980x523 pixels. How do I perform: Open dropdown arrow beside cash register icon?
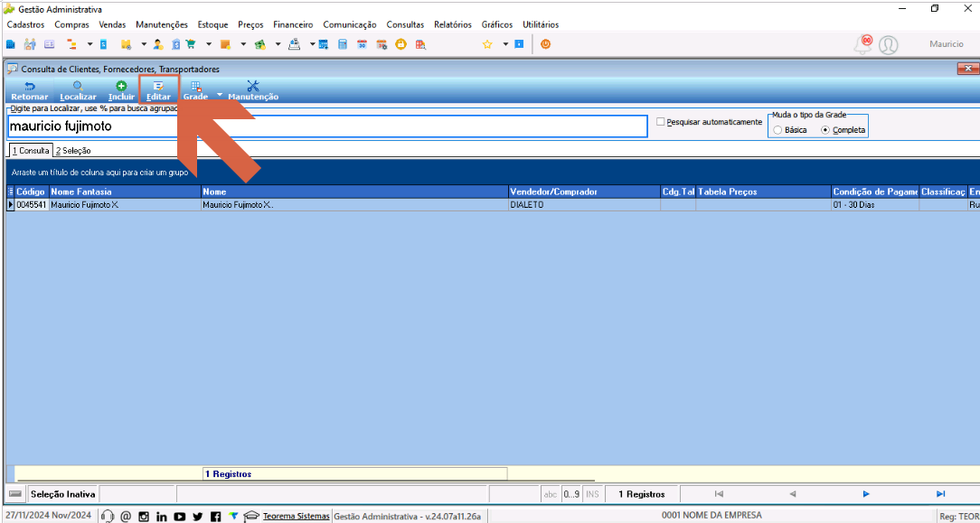[x=313, y=44]
